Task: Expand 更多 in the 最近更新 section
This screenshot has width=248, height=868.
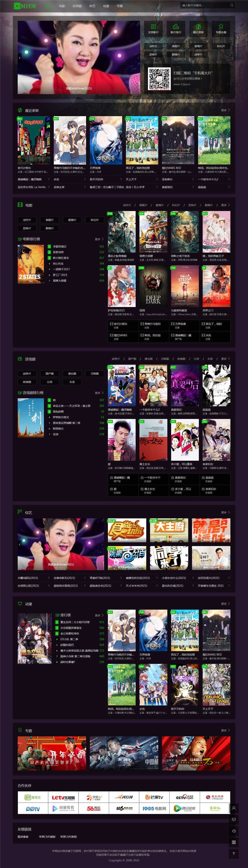Action: pos(225,110)
